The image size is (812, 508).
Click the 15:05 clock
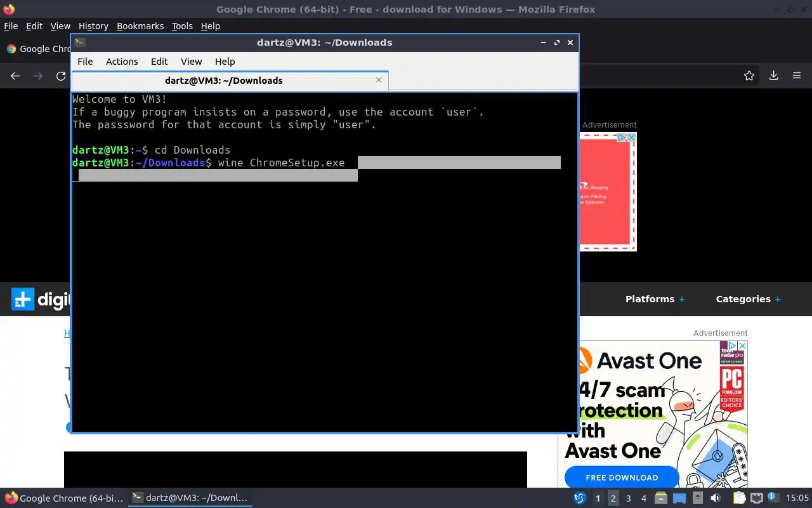click(x=797, y=498)
